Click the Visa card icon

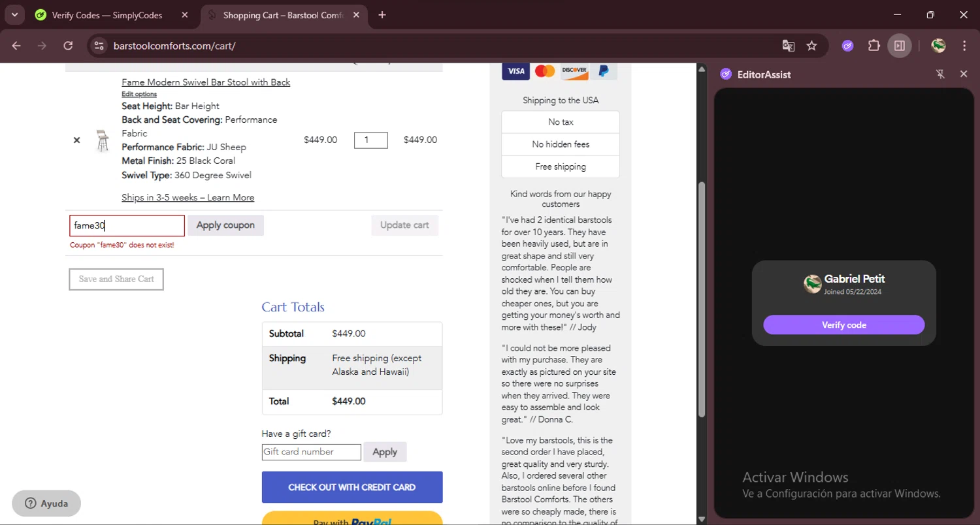(x=515, y=71)
